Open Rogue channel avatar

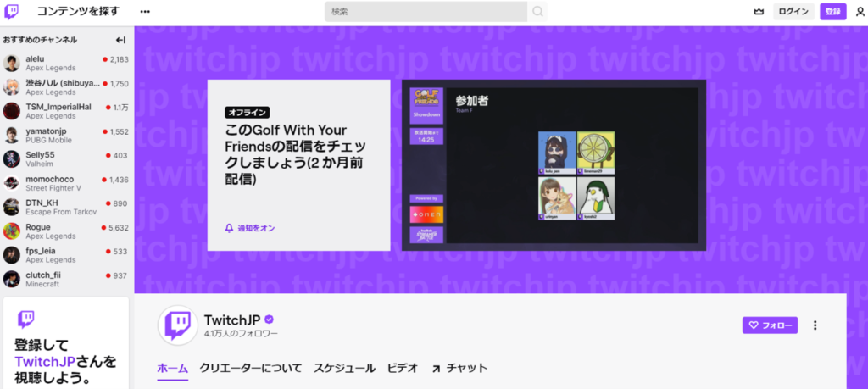tap(12, 231)
